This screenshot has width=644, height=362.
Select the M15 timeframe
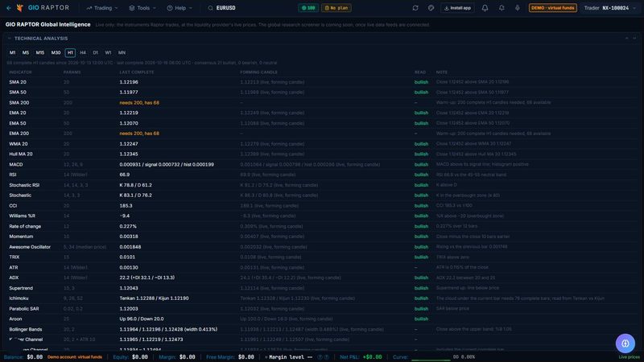[x=39, y=52]
